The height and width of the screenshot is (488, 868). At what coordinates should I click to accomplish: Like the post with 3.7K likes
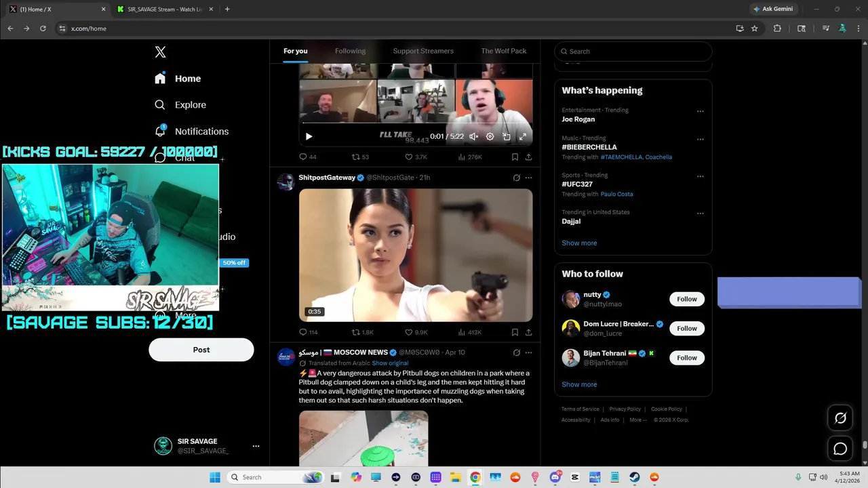(x=416, y=157)
